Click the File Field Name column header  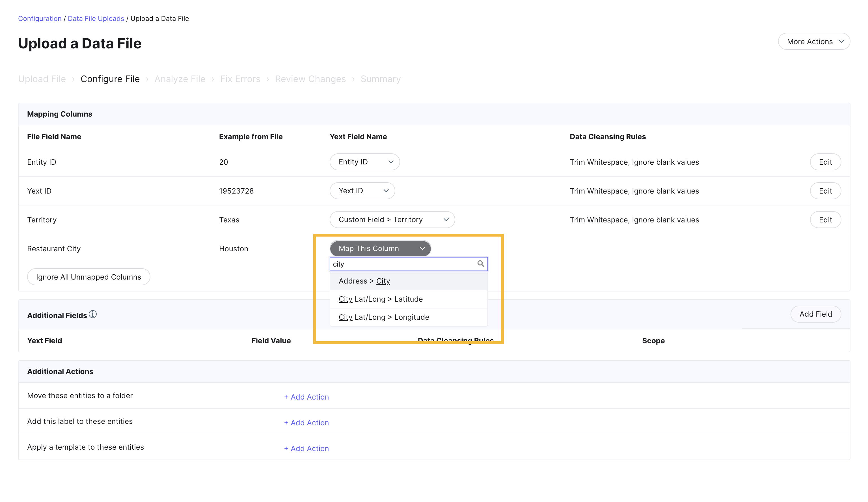click(54, 137)
